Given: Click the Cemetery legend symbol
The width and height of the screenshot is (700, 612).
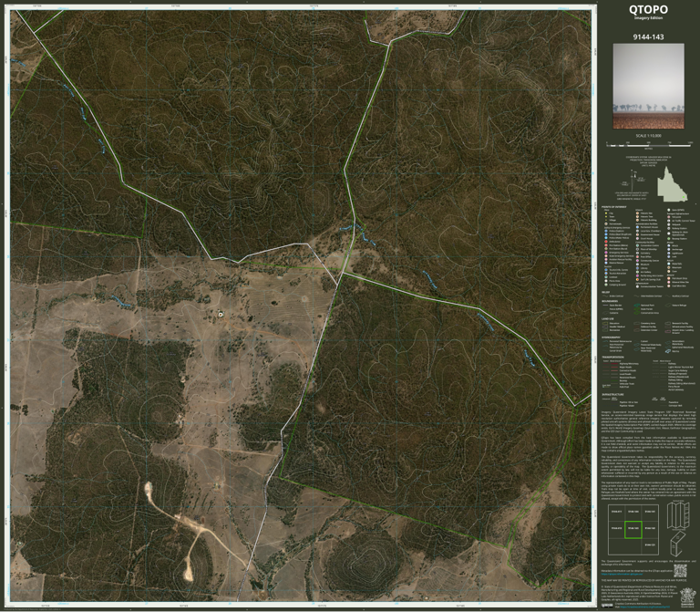Looking at the screenshot, I should (637, 254).
